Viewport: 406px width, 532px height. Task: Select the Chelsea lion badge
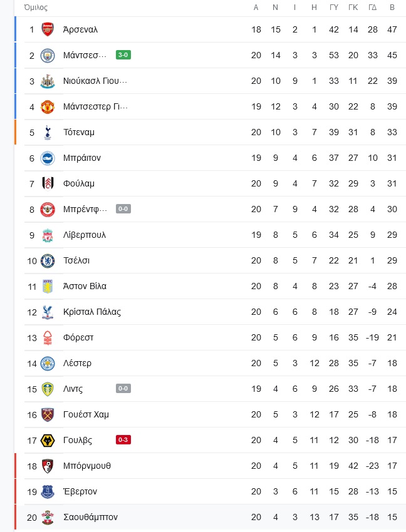[48, 260]
